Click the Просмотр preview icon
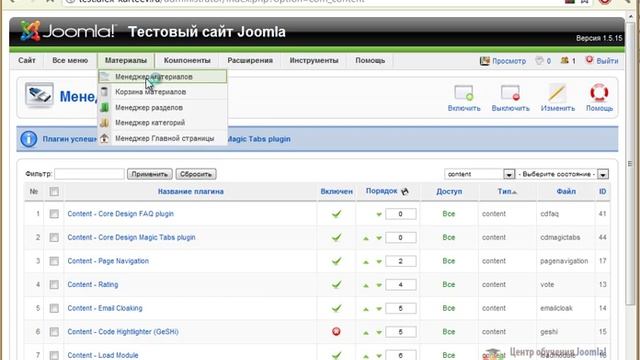This screenshot has width=640, height=360. (x=484, y=61)
